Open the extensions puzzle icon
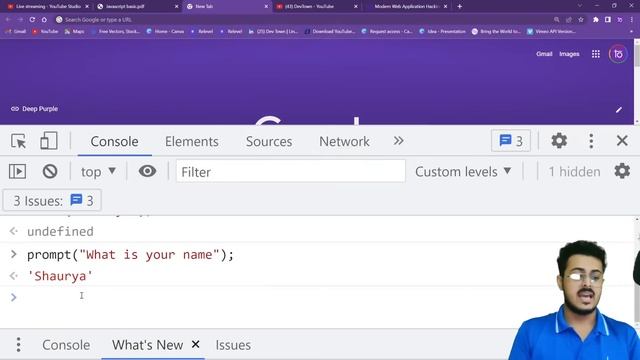 tap(596, 20)
